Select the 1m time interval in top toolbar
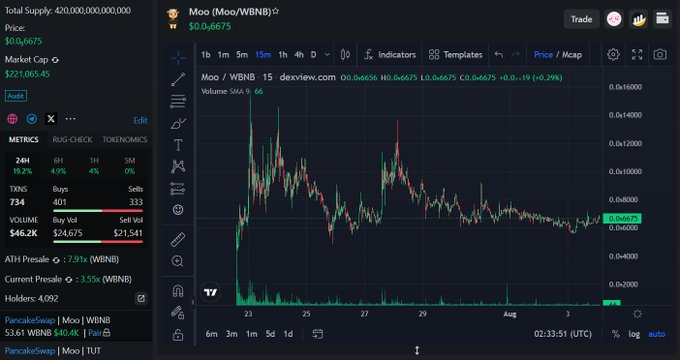Image resolution: width=680 pixels, height=360 pixels. click(x=223, y=55)
